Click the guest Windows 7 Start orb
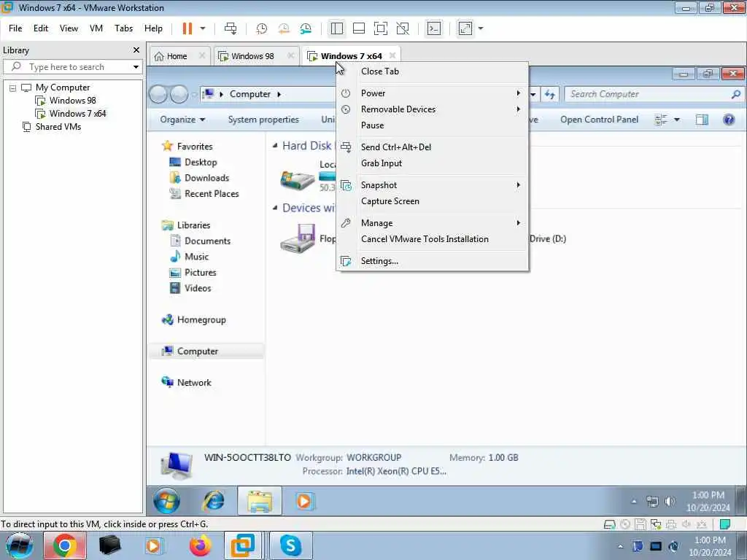747x560 pixels. click(167, 501)
